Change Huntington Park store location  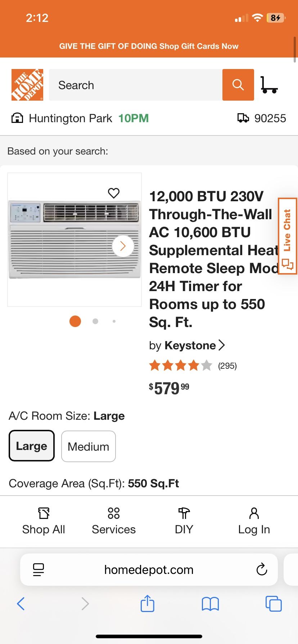coord(71,118)
